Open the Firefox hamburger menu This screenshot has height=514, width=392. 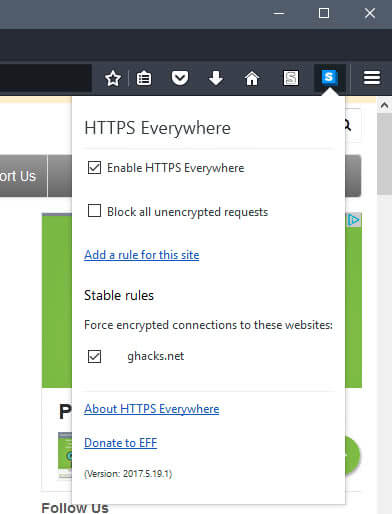pos(372,78)
